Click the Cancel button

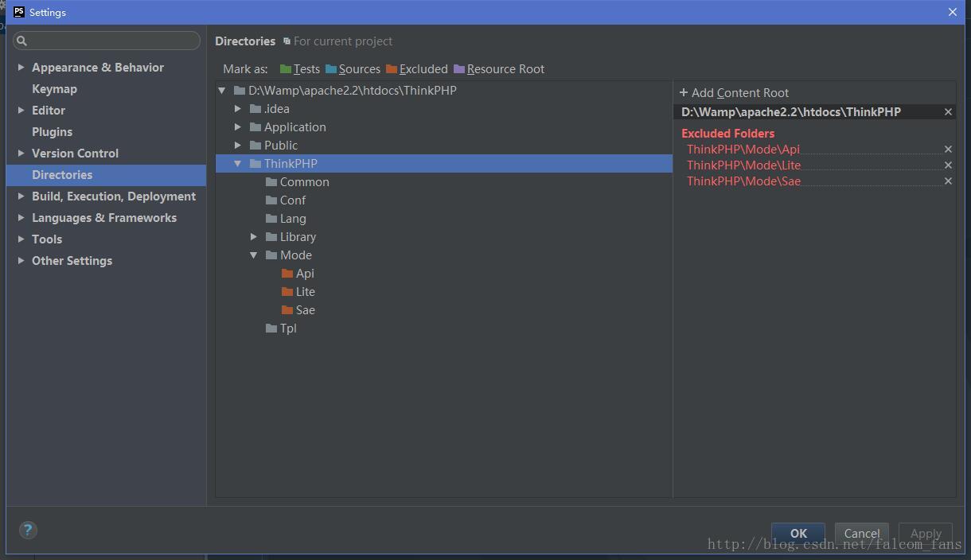point(862,534)
